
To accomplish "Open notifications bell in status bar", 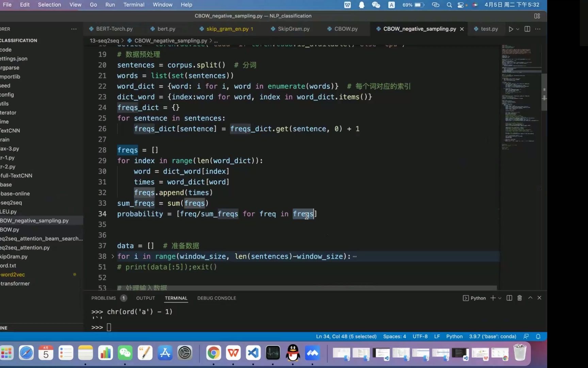I will coord(538,336).
